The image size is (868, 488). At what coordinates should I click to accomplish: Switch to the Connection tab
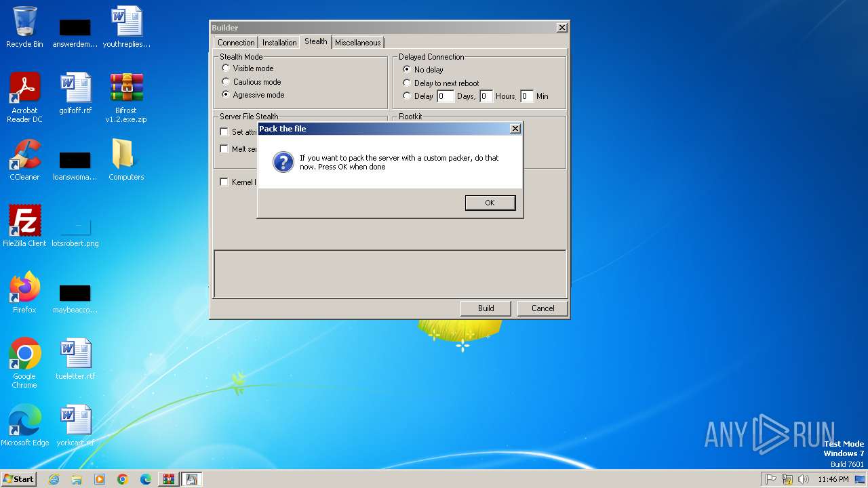click(236, 43)
